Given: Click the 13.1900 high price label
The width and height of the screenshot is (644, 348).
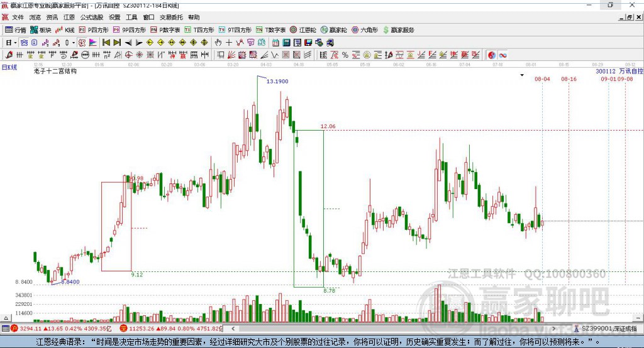Looking at the screenshot, I should click(x=277, y=81).
